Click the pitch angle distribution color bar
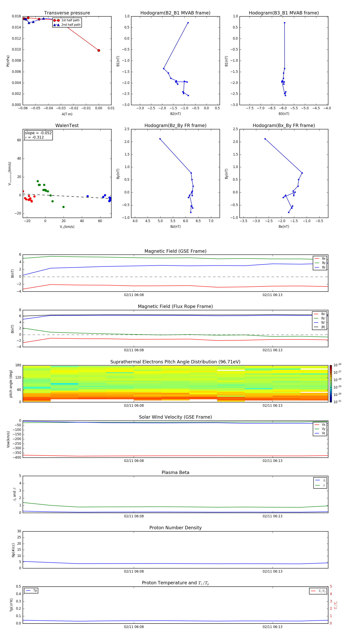 (x=331, y=384)
